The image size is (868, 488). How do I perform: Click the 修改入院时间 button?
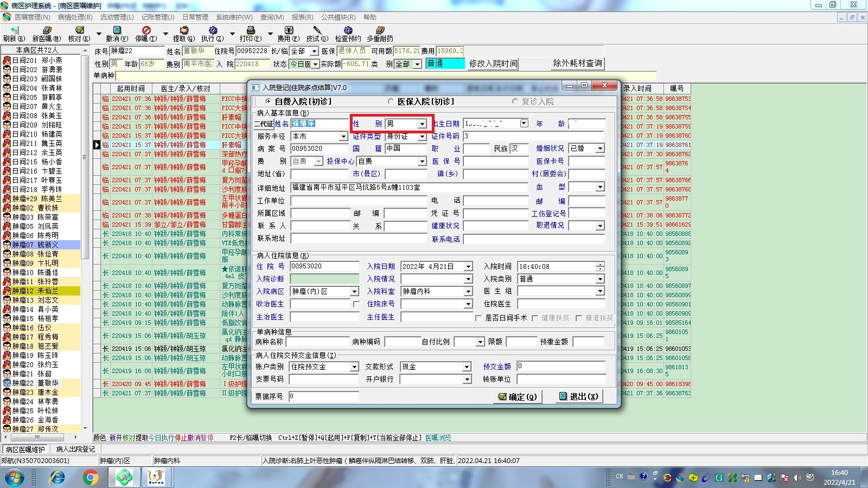(x=493, y=63)
